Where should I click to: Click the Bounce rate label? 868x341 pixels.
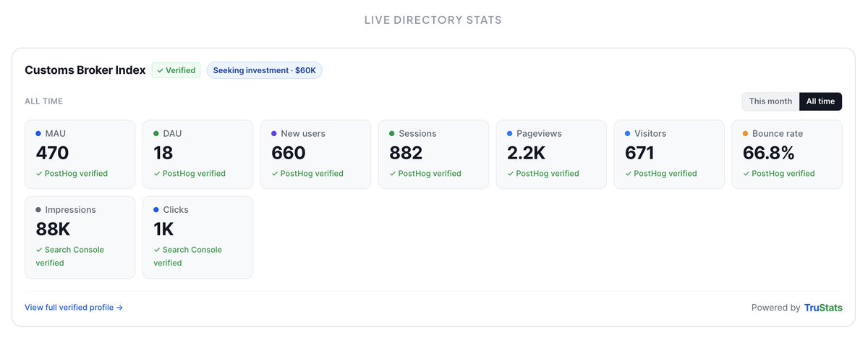(x=778, y=134)
